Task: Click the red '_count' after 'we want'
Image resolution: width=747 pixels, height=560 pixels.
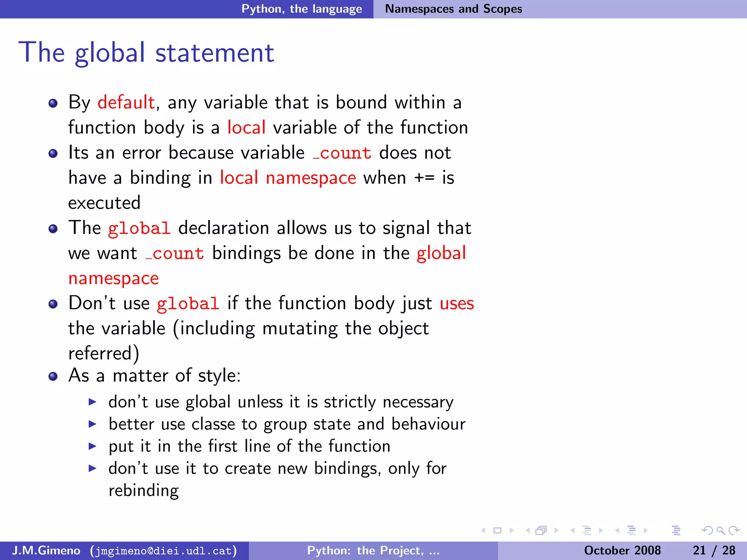Action: 175,254
